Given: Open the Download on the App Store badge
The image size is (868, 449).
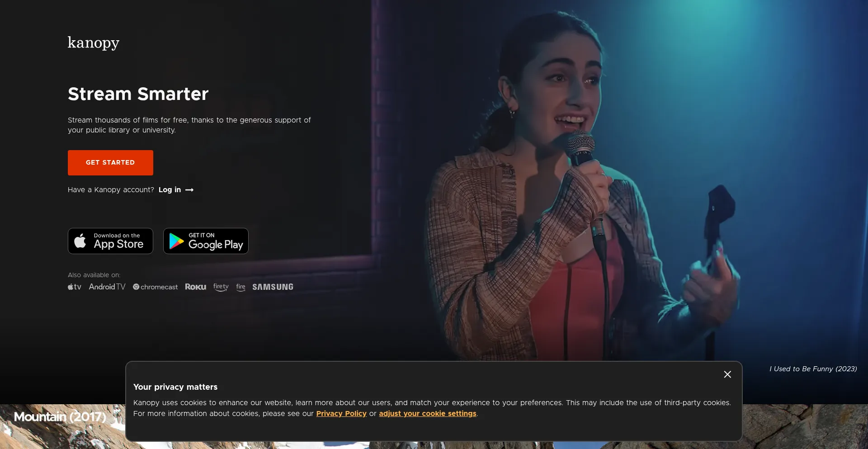Looking at the screenshot, I should point(110,241).
